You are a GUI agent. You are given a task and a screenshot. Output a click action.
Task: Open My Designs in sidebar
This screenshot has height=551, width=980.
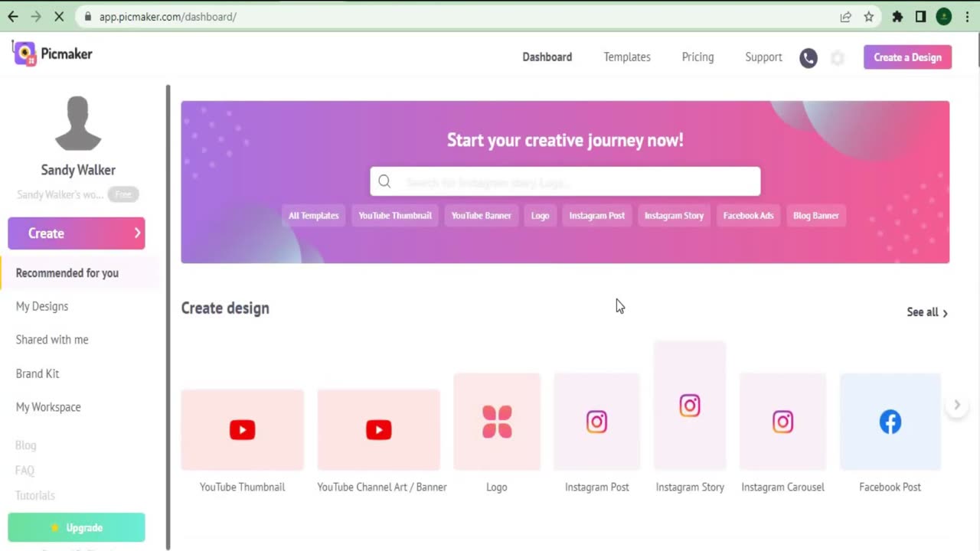click(x=42, y=306)
